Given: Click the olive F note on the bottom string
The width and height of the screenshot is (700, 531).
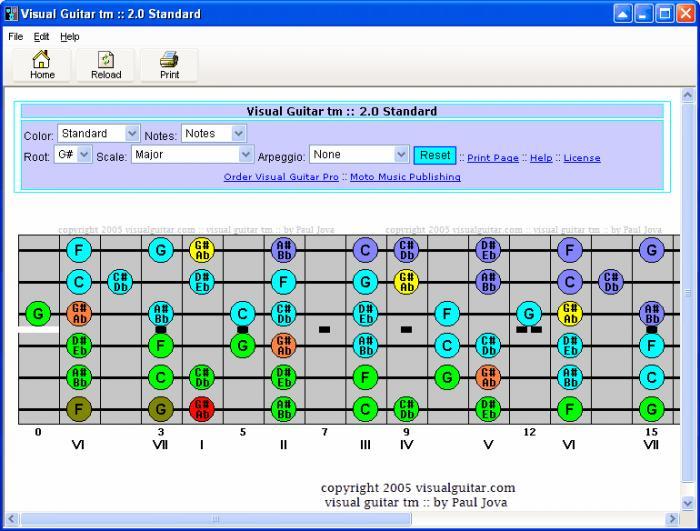Looking at the screenshot, I should pyautogui.click(x=79, y=409).
